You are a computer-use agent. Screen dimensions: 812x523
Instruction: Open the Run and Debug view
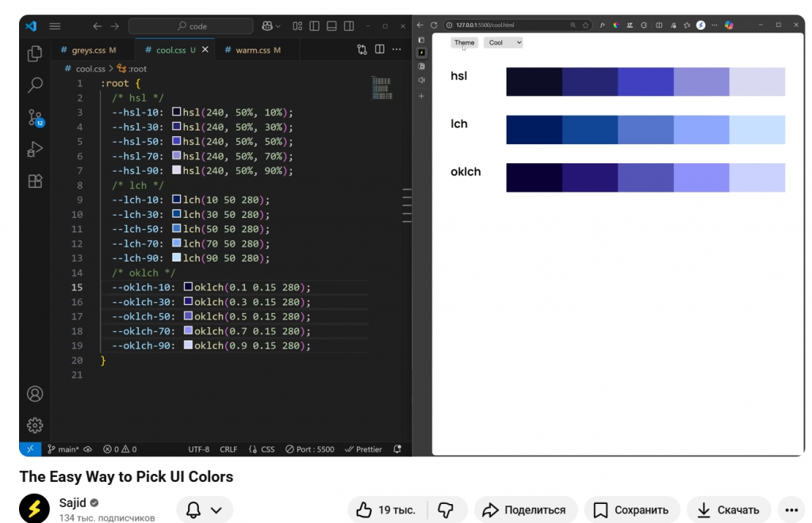click(x=35, y=149)
